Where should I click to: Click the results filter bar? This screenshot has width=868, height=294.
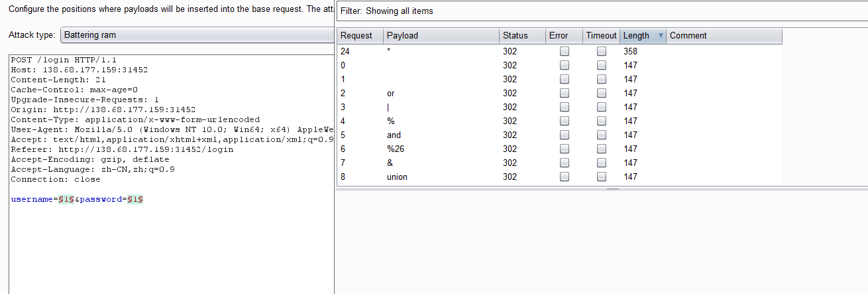tap(602, 11)
